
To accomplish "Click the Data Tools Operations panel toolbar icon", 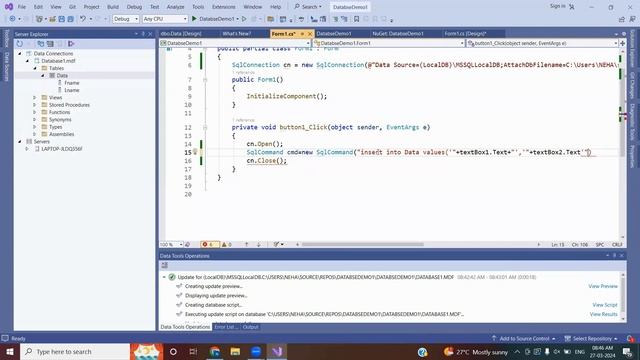I will click(164, 265).
